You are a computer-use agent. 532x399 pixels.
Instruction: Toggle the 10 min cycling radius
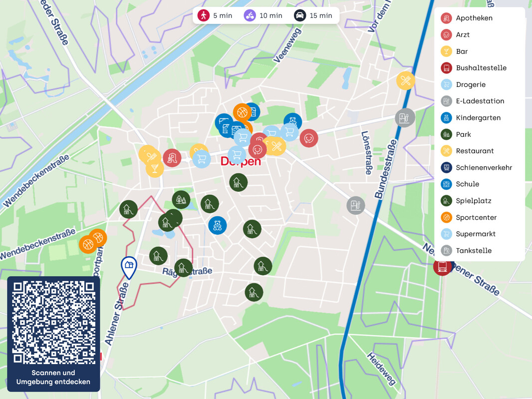tap(263, 15)
